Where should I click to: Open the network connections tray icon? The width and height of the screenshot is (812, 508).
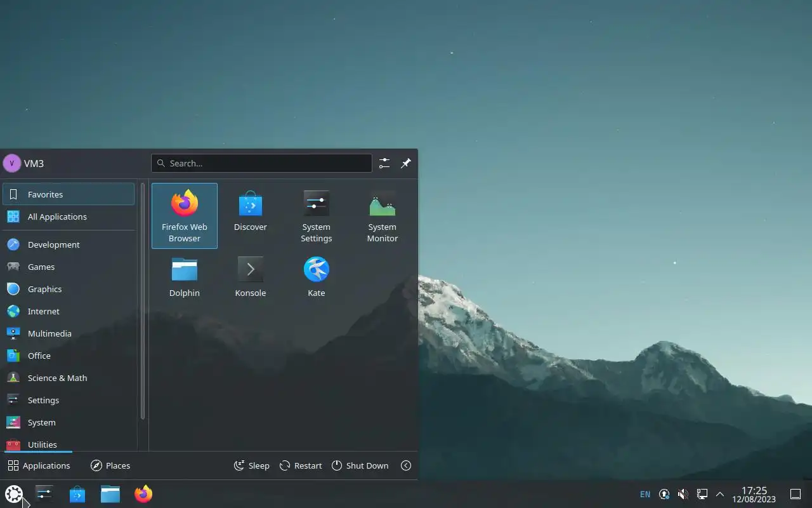702,494
